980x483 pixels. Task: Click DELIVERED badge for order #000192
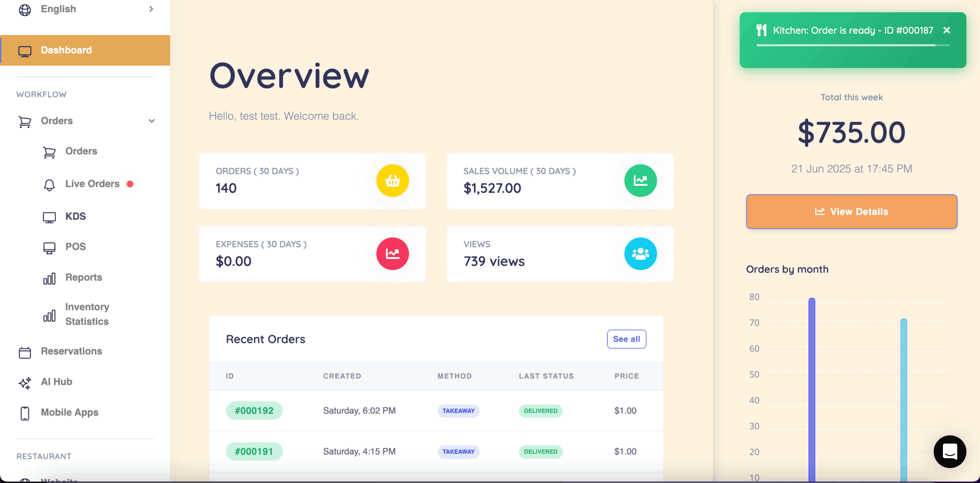541,411
